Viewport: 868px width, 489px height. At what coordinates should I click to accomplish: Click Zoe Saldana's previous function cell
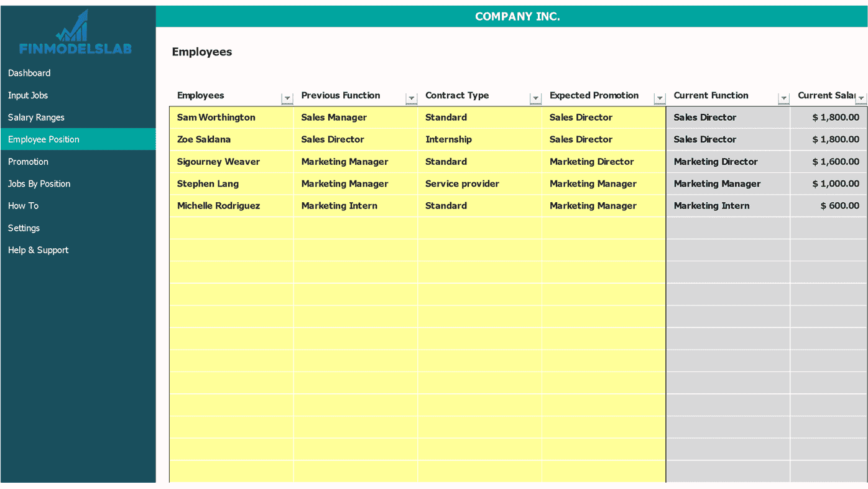pyautogui.click(x=356, y=139)
